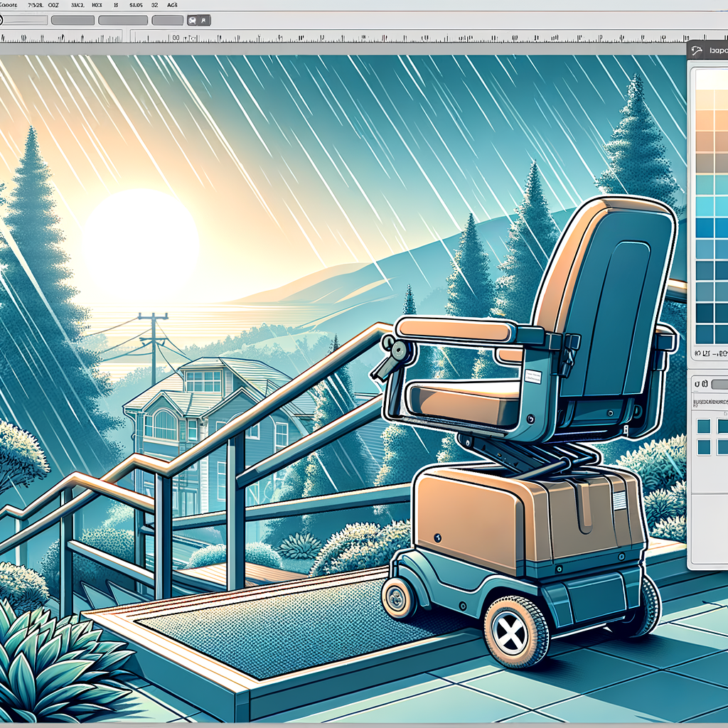Click the dark R toolbar icon
Image resolution: width=728 pixels, height=728 pixels.
tap(204, 21)
